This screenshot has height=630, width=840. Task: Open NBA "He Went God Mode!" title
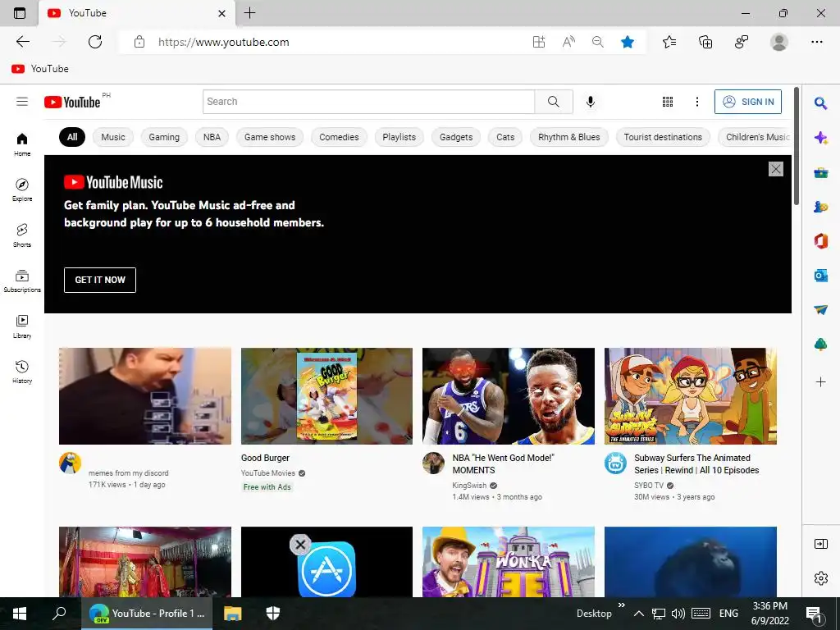click(x=503, y=464)
